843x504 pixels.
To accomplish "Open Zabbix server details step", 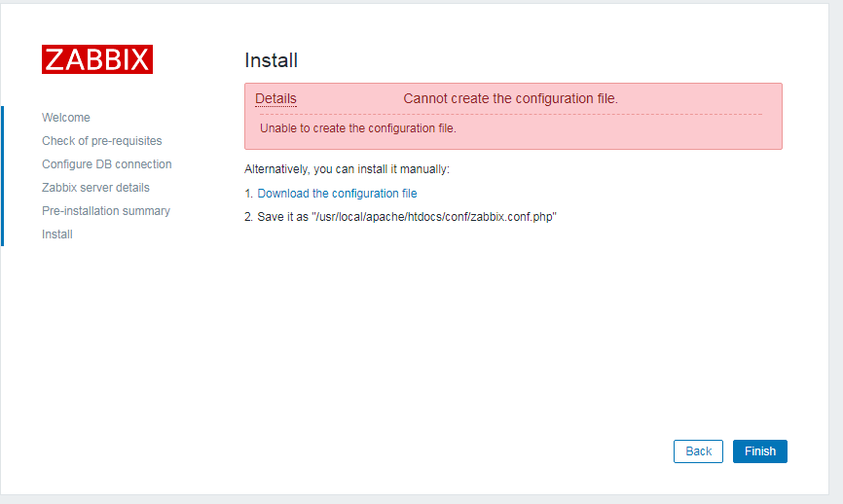I will click(95, 188).
